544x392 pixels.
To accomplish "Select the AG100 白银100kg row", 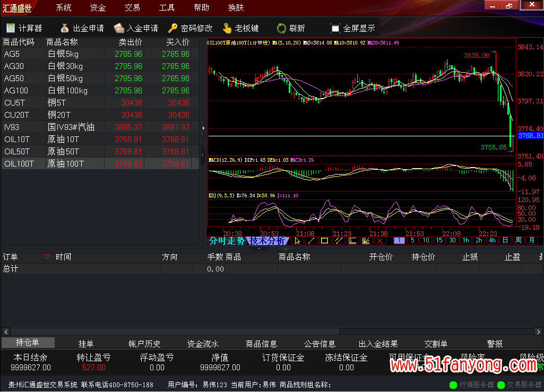I will click(100, 91).
